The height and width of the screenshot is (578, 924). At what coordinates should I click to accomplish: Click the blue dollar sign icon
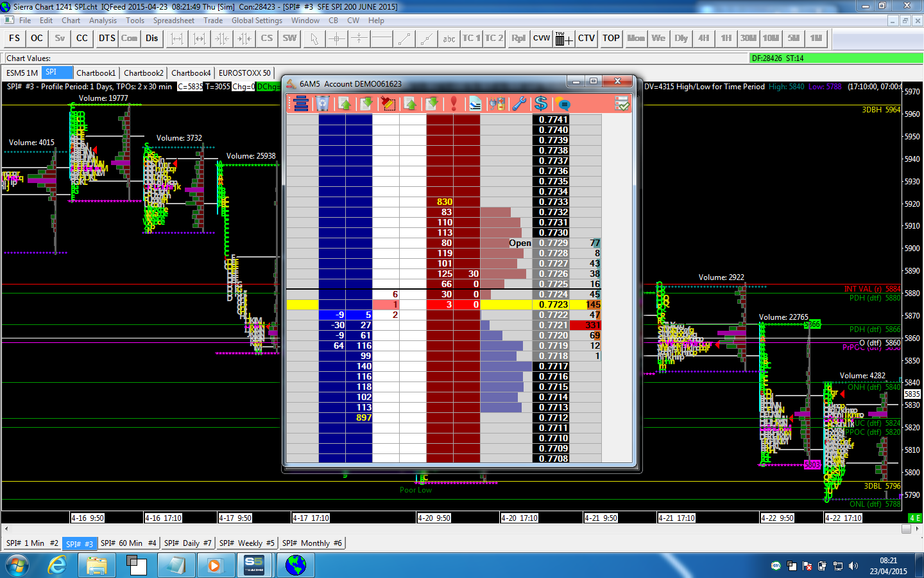(541, 103)
